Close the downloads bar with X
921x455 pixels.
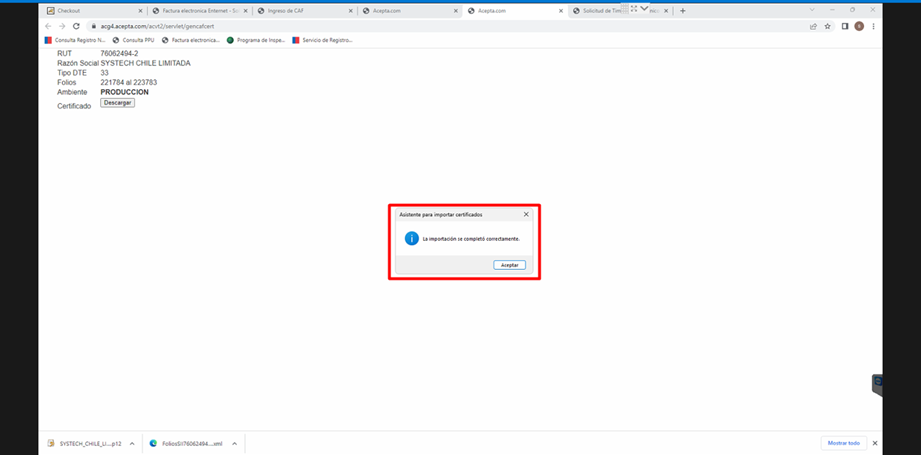pos(875,442)
